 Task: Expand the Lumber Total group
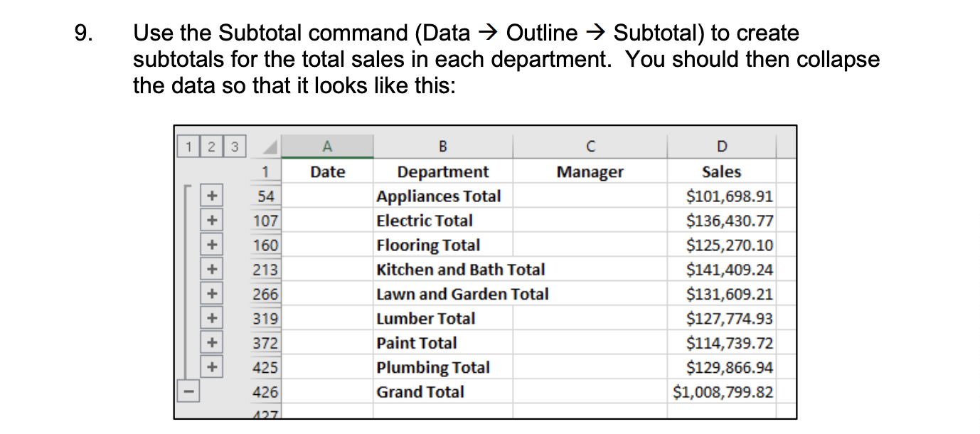(212, 319)
